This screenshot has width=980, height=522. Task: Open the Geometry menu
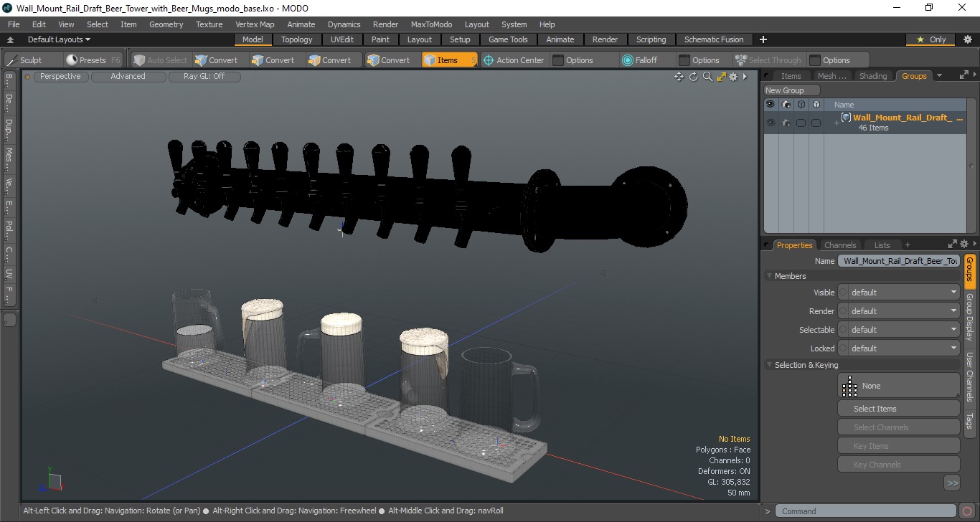point(166,24)
